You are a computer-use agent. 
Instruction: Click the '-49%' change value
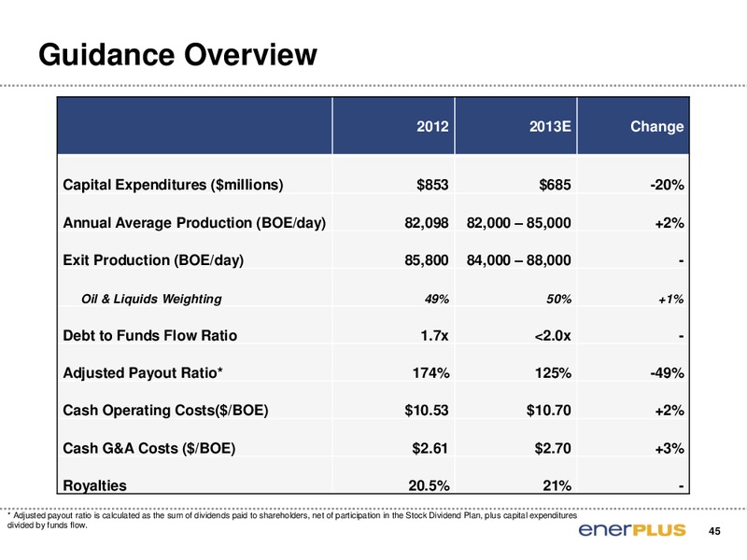[x=668, y=372]
